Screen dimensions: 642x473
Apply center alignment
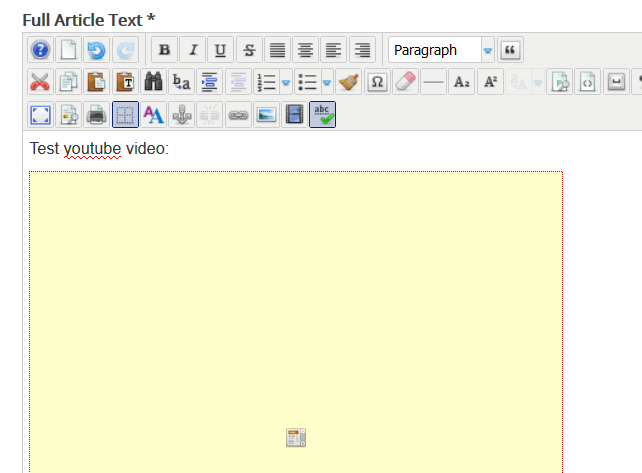point(305,50)
